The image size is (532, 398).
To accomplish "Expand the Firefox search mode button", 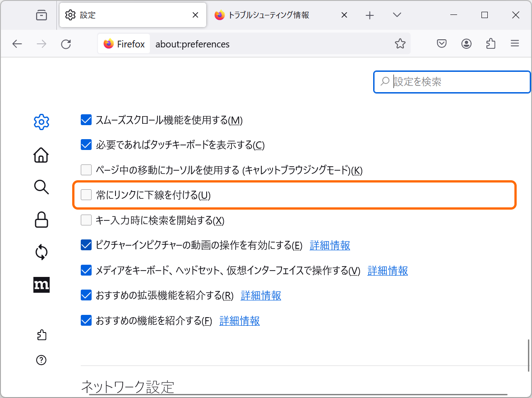I will pyautogui.click(x=123, y=43).
